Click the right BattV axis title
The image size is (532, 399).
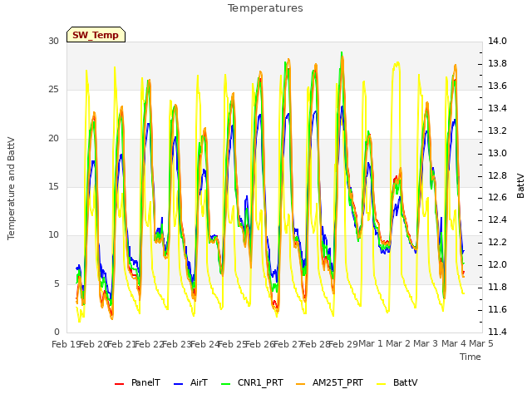click(520, 186)
